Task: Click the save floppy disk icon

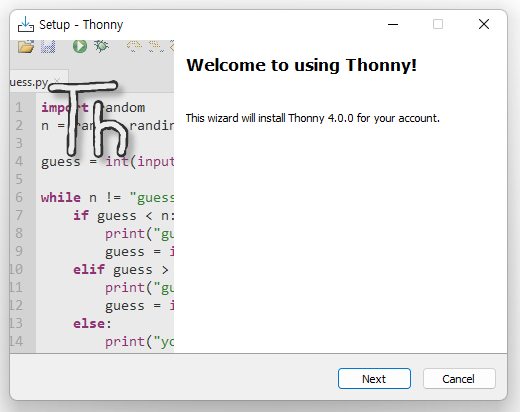Action: pos(48,46)
